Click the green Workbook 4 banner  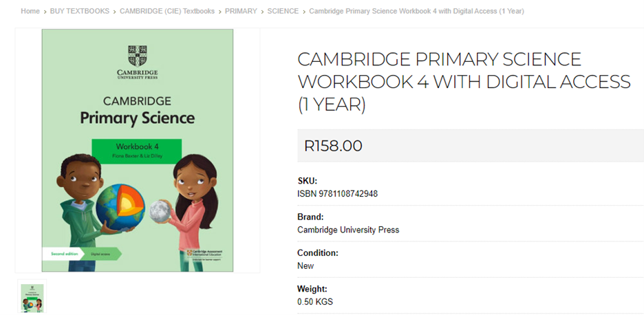pos(137,150)
